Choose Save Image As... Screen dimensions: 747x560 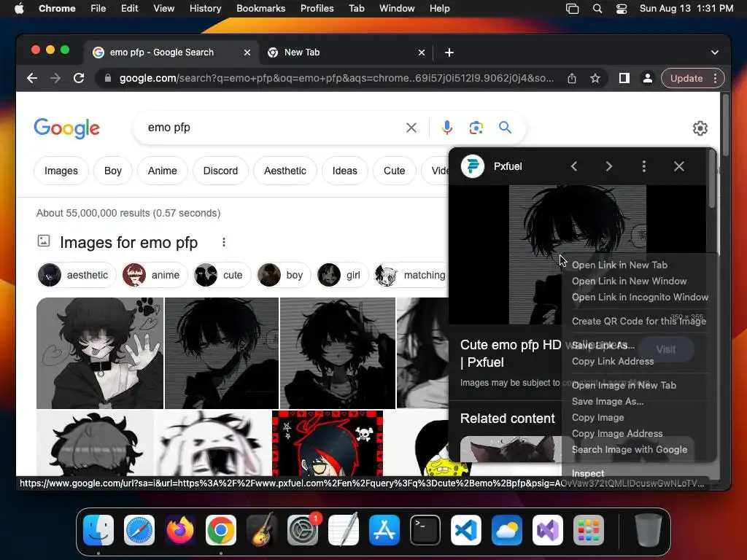[608, 402]
